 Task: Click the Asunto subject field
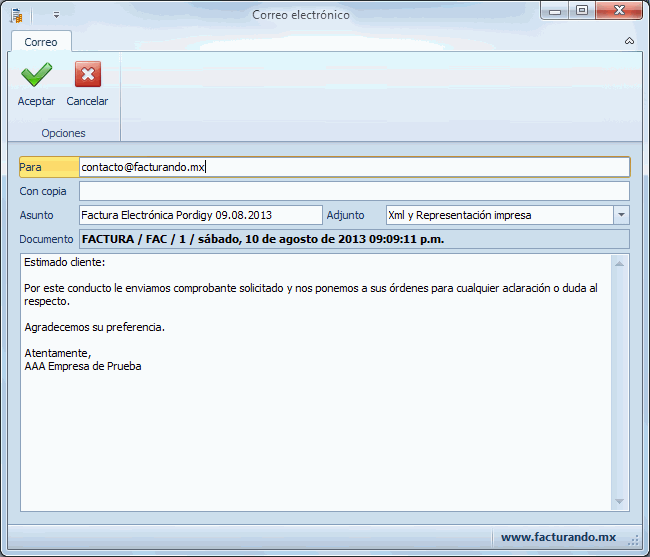click(x=200, y=215)
